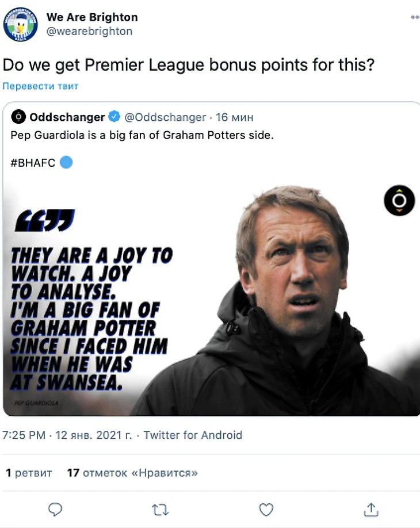Click the We Are Brighton display name
420x528 pixels.
tap(92, 17)
